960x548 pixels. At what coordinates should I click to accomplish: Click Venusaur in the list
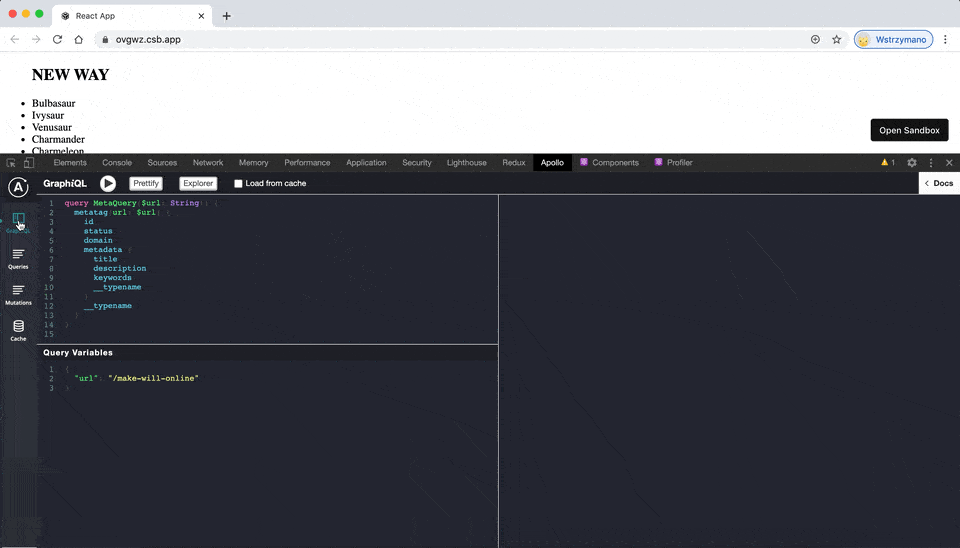(x=52, y=127)
